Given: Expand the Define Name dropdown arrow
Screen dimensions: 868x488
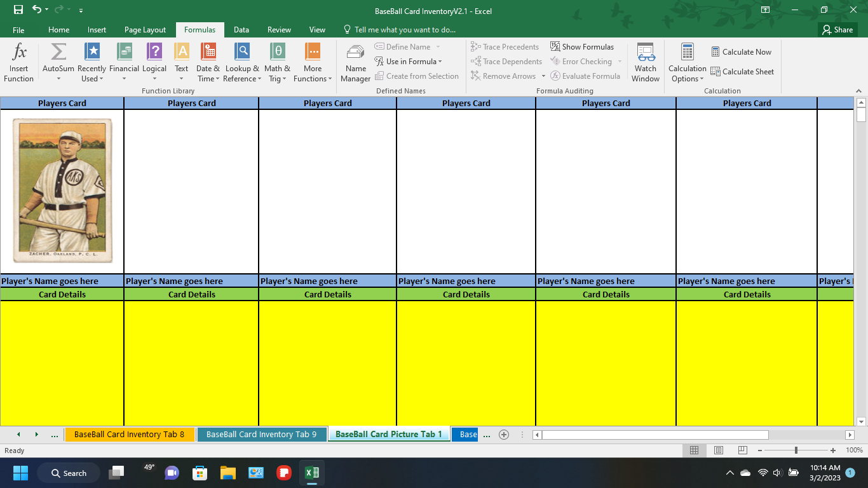Looking at the screenshot, I should [x=438, y=47].
